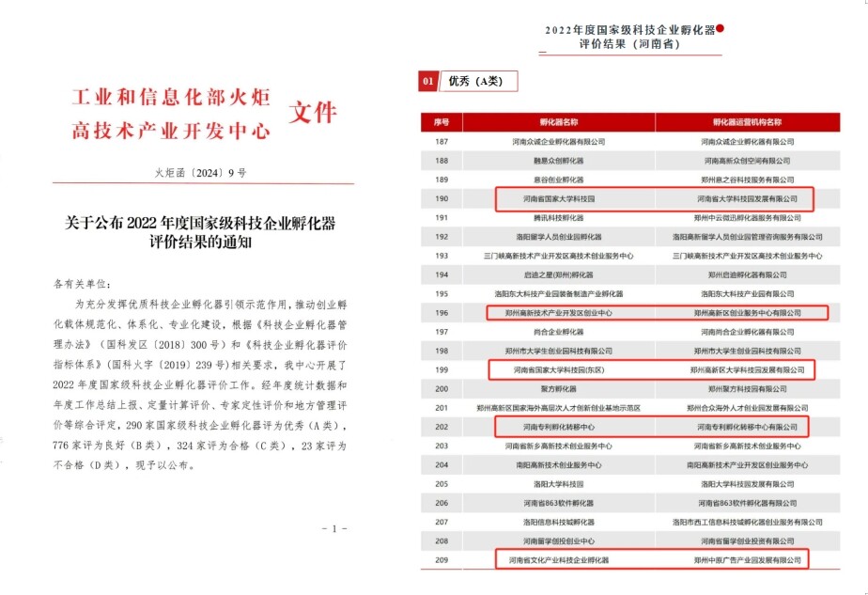Click the "序号" column header
Screen dimensions: 868x595
coord(442,122)
